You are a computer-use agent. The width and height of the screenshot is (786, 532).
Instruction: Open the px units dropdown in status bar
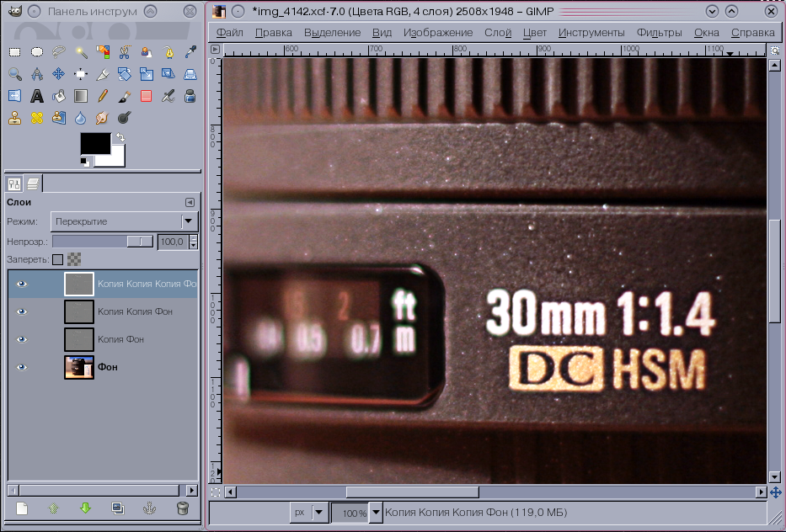tap(308, 512)
